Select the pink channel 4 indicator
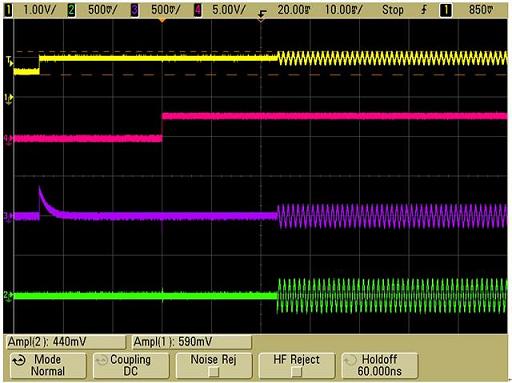Viewport: 512px width, 383px height. point(198,10)
